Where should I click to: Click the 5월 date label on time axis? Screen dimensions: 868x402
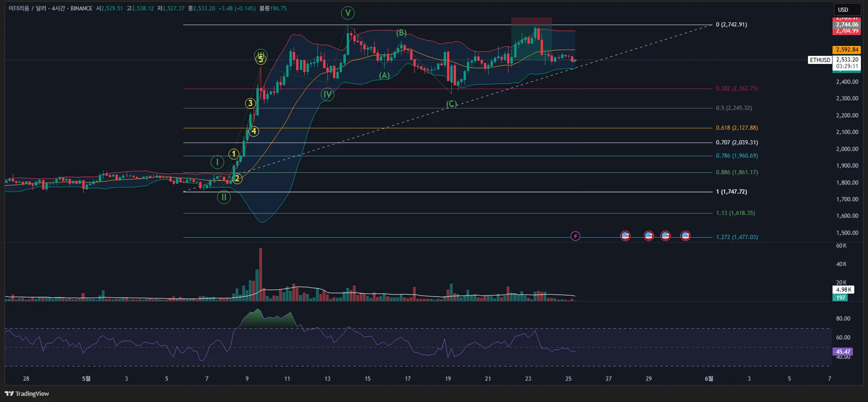click(x=86, y=379)
